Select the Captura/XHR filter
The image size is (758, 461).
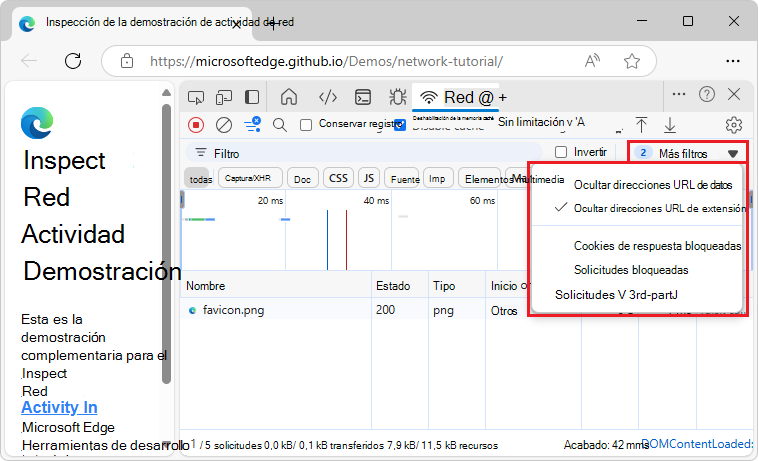pos(248,178)
